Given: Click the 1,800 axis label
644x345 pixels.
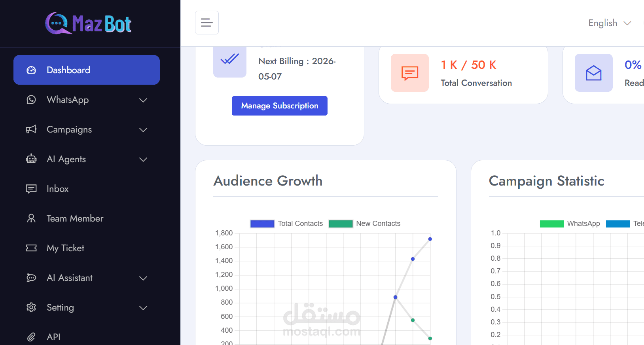Looking at the screenshot, I should coord(224,233).
